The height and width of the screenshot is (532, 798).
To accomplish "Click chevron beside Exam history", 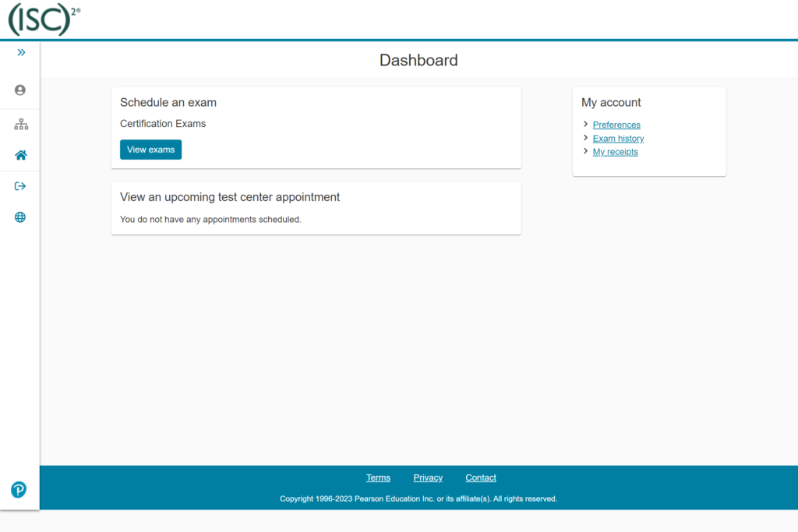I will coord(586,138).
